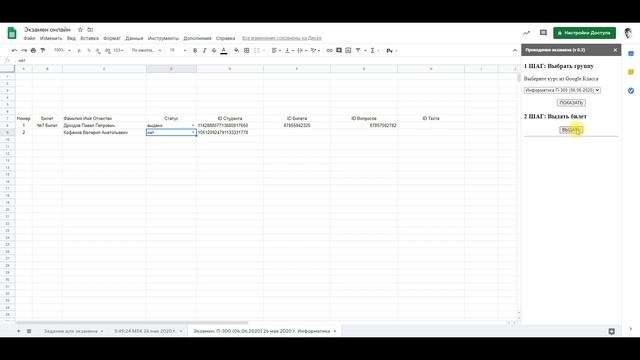Open Google Keep side panel icon
This screenshot has height=360, width=640.
(x=631, y=72)
